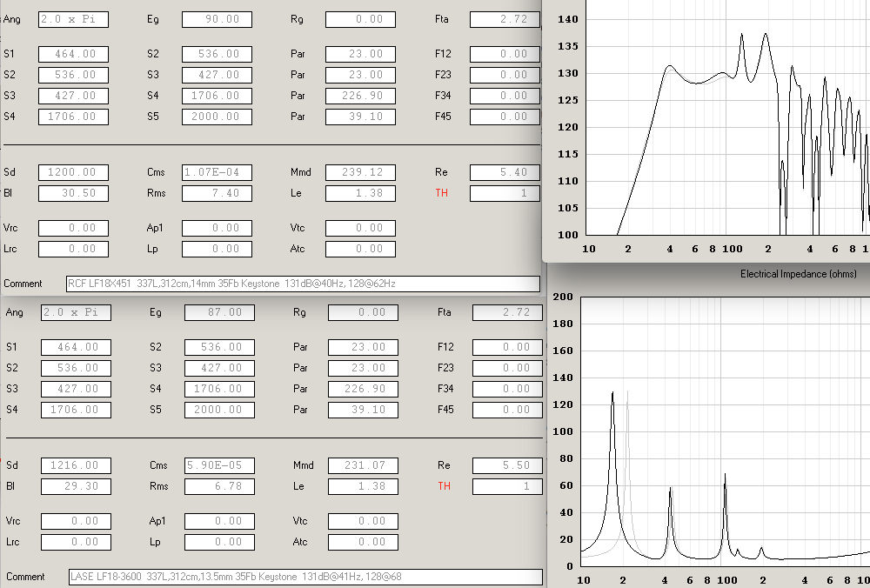Select Par 226.90 field in the LASE window

(364, 390)
